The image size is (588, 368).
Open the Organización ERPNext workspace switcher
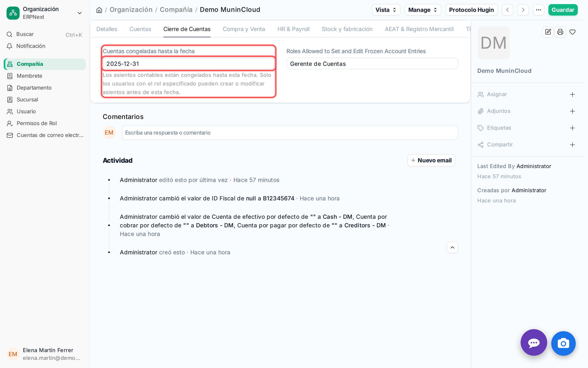pos(45,13)
